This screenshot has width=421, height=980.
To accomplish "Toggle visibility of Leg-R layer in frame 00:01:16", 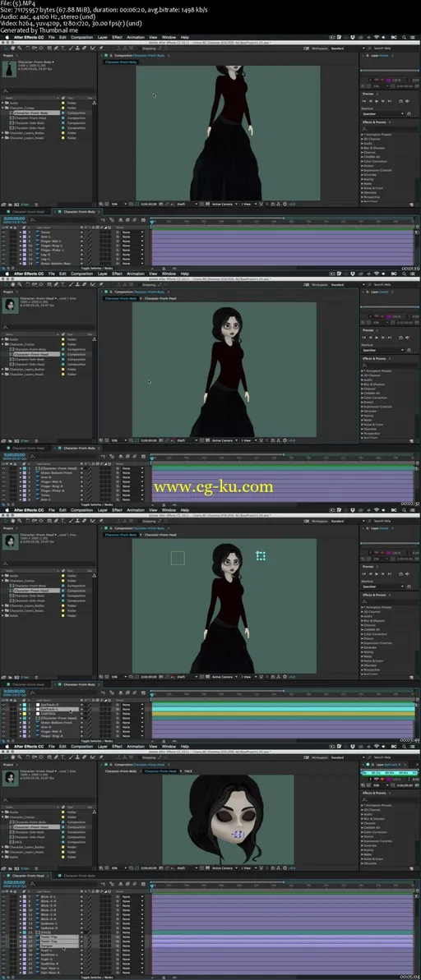I will coord(4,255).
